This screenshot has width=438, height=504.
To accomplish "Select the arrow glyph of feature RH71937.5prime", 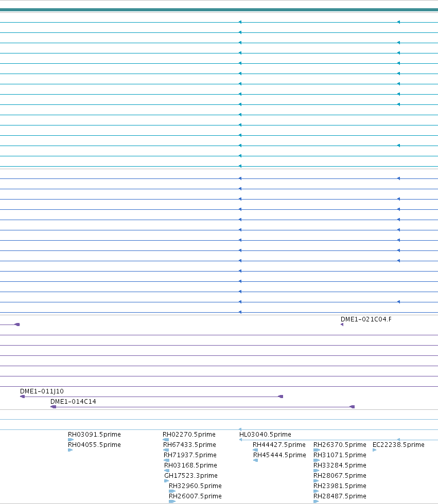I will pyautogui.click(x=166, y=460).
